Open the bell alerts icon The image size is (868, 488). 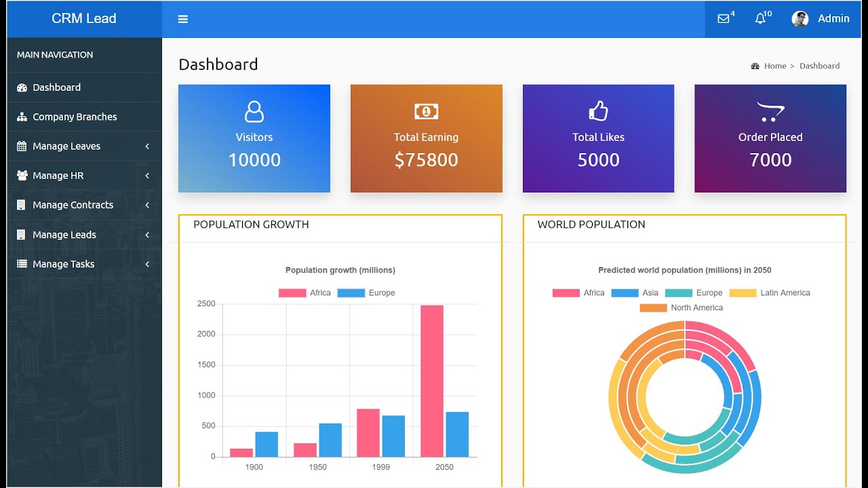click(x=760, y=19)
